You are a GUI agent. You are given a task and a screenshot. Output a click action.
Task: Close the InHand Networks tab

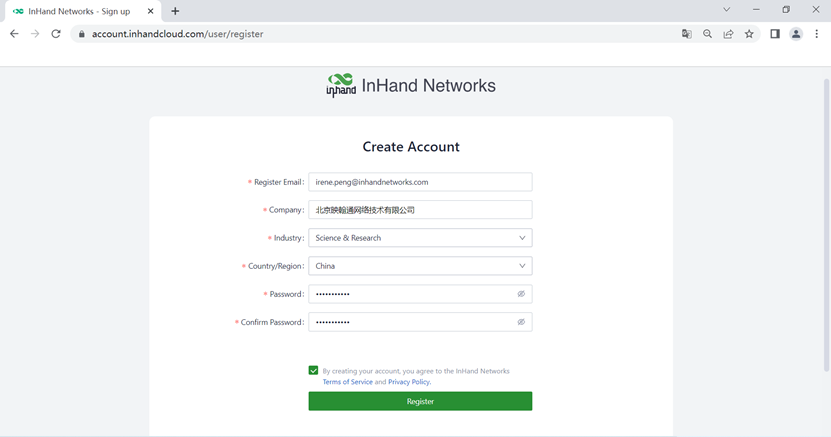point(151,11)
